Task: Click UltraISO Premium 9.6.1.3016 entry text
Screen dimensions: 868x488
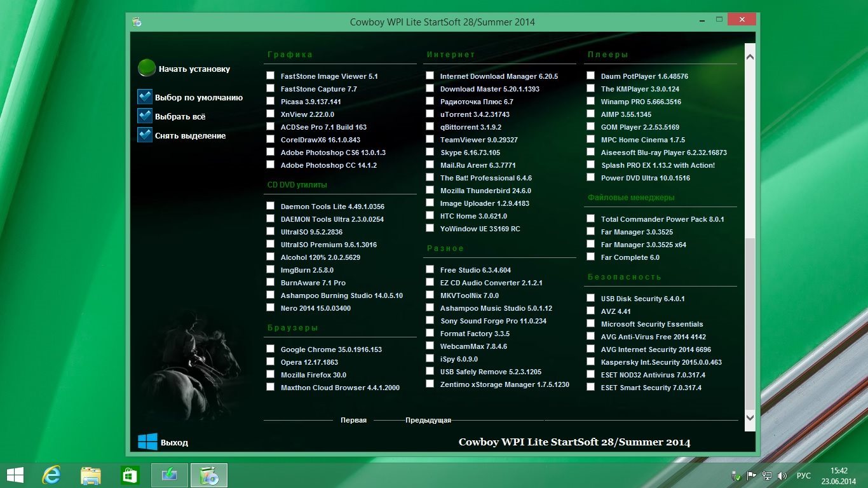Action: [x=329, y=245]
